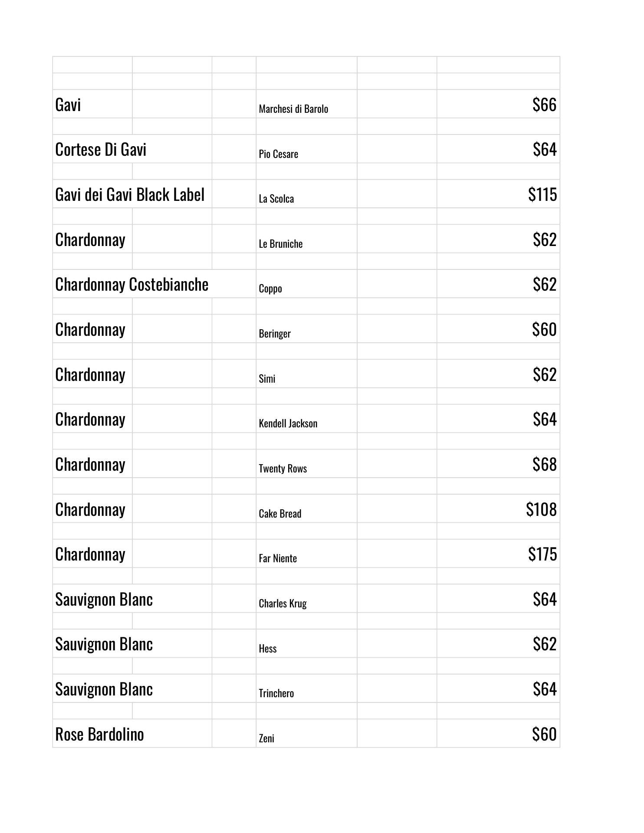
Task: Select the Twenty Rows producer cell
Action: coord(283,469)
